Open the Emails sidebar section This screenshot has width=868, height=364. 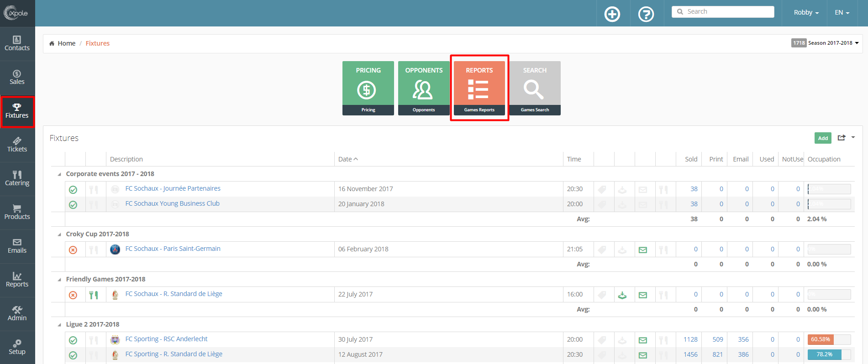pos(17,246)
